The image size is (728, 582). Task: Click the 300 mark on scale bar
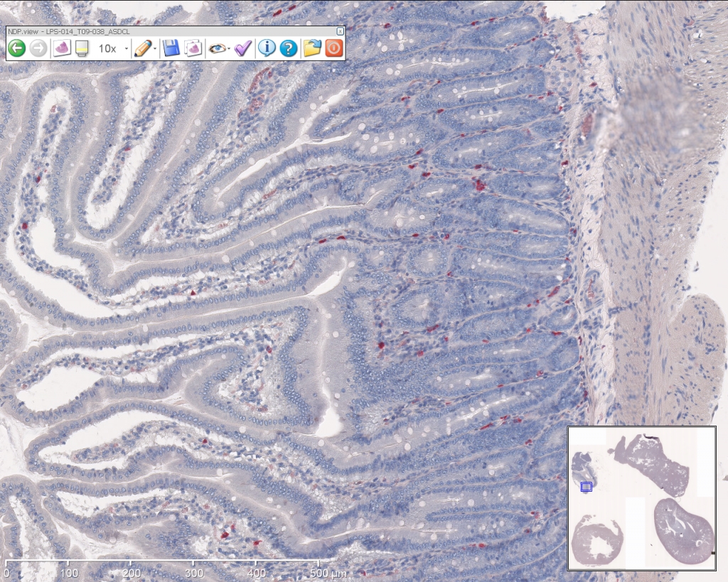pos(194,573)
